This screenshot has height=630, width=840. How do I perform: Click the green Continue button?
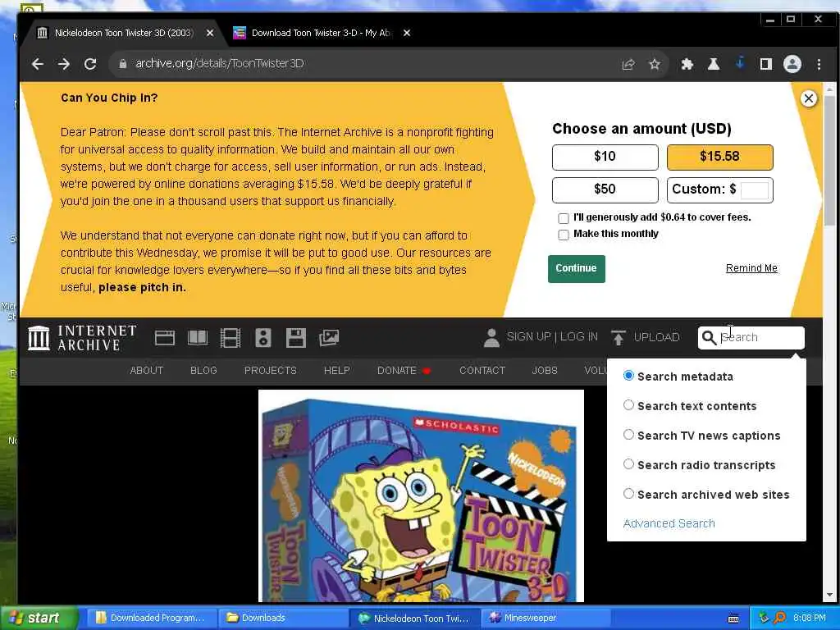click(x=576, y=268)
